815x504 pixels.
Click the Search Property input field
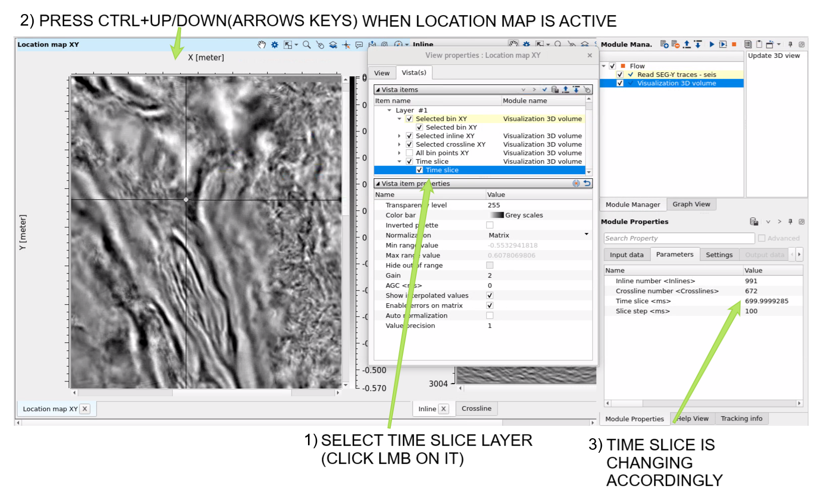[679, 238]
